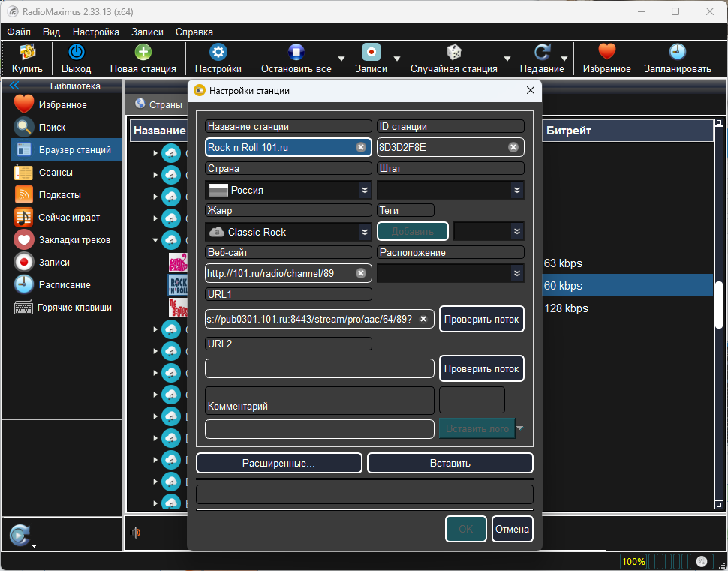Open Случайная станция dropdown arrow
The width and height of the screenshot is (728, 571).
[507, 59]
